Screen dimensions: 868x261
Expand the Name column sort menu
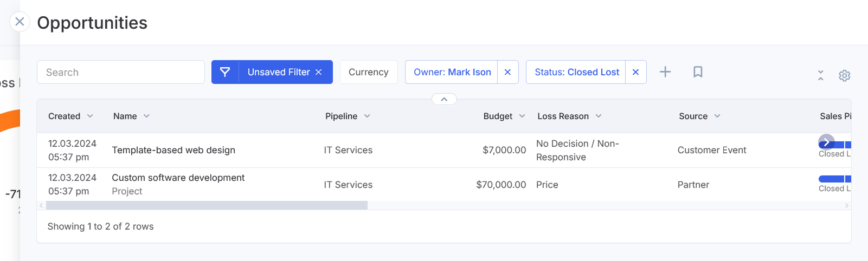tap(146, 116)
